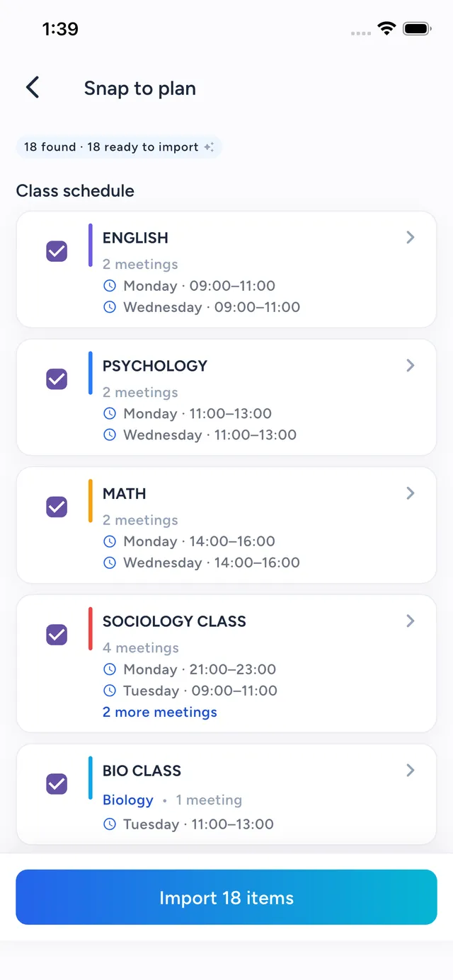The height and width of the screenshot is (980, 453).
Task: Uncheck the PSYCHOLOGY class checkbox
Action: [57, 379]
